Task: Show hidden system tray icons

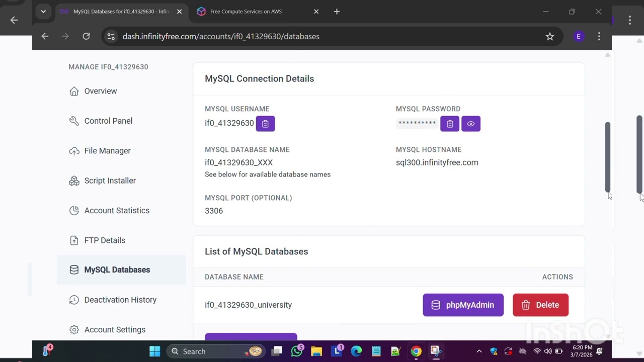Action: click(x=479, y=351)
